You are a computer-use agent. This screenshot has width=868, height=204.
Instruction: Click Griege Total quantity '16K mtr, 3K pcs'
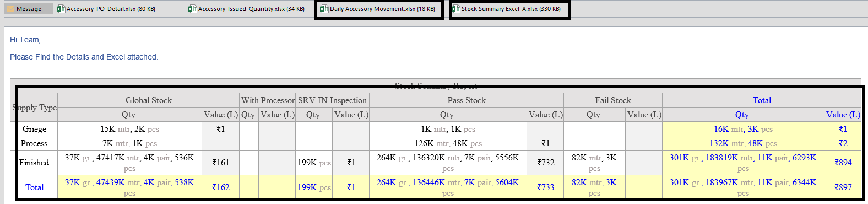tap(743, 129)
